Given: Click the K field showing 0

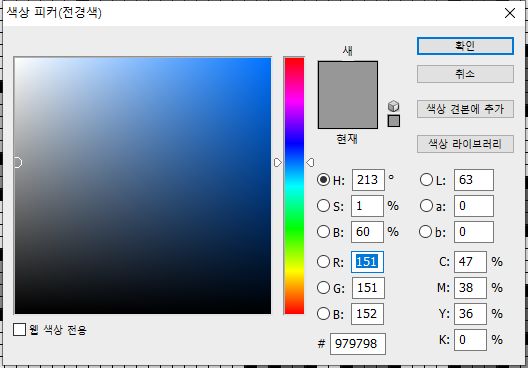Looking at the screenshot, I should (x=470, y=340).
